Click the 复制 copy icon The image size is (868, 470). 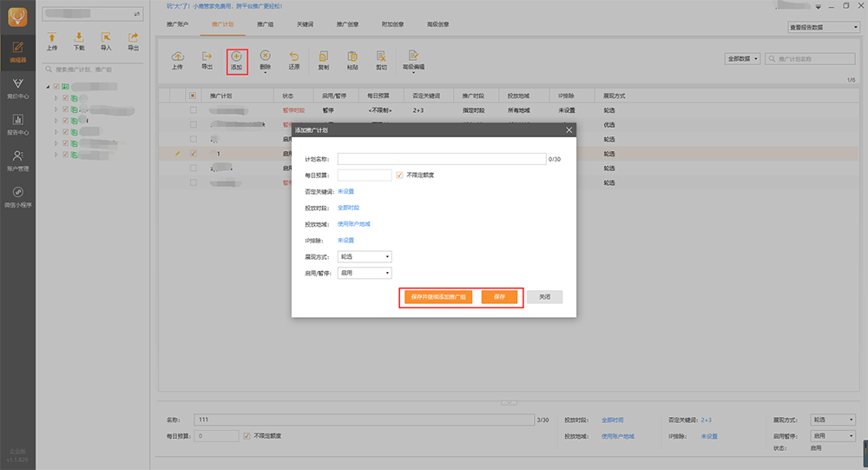(323, 61)
